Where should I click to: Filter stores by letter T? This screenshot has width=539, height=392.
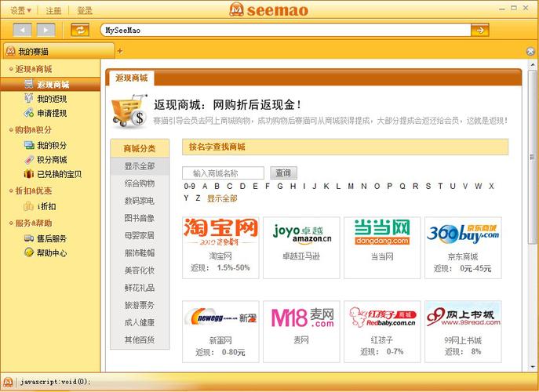pos(440,187)
